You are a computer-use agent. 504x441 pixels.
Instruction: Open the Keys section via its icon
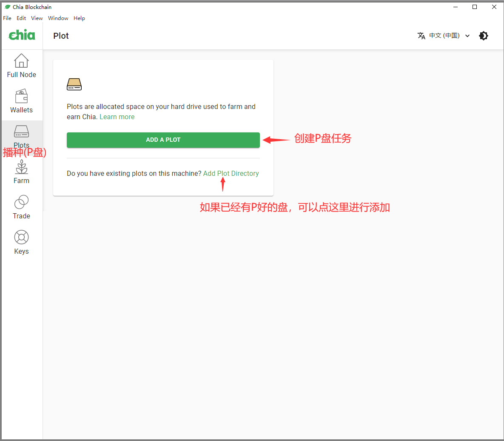point(21,242)
